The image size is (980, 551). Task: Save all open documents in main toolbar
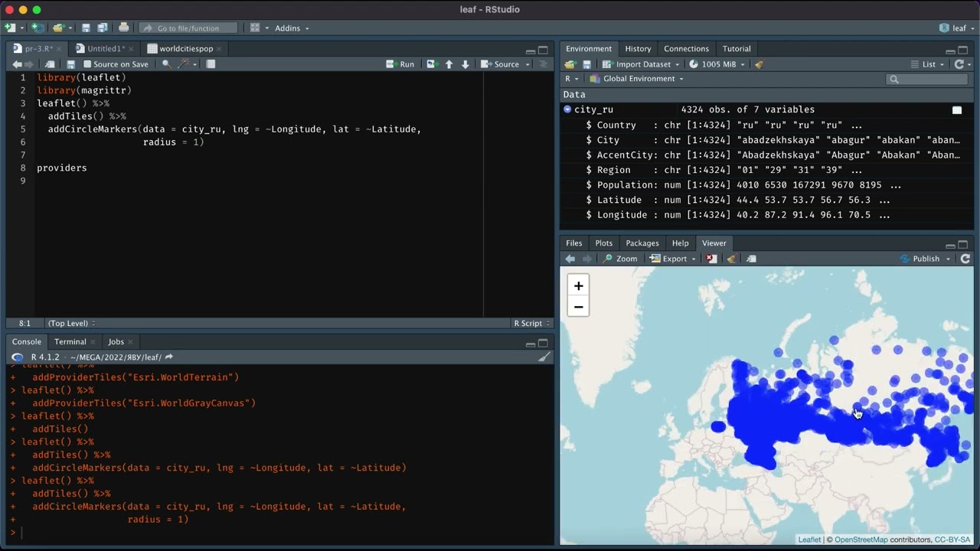click(102, 28)
